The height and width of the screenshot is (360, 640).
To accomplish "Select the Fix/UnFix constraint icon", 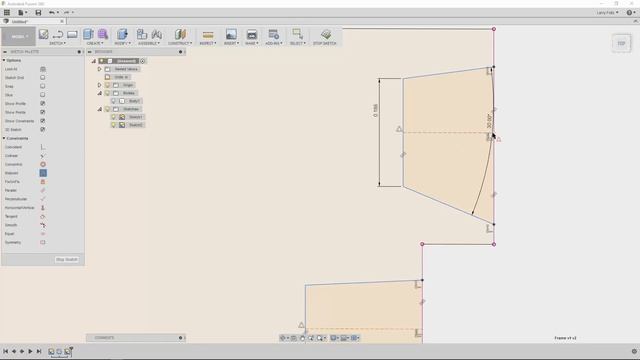I will [x=43, y=182].
